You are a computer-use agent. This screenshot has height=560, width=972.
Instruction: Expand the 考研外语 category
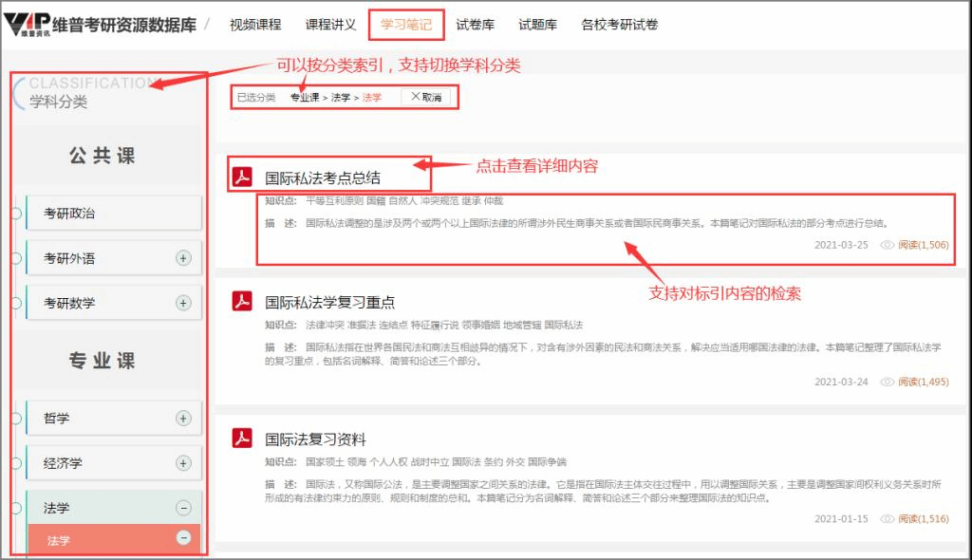tap(184, 258)
